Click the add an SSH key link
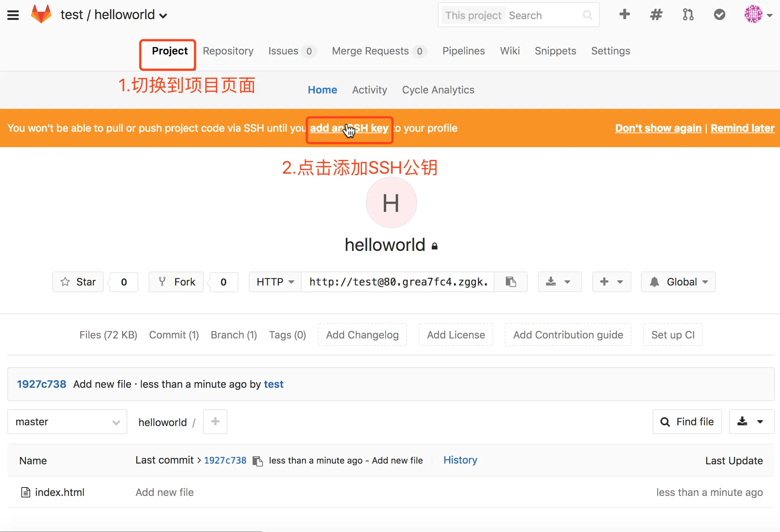The height and width of the screenshot is (532, 780). click(x=349, y=128)
